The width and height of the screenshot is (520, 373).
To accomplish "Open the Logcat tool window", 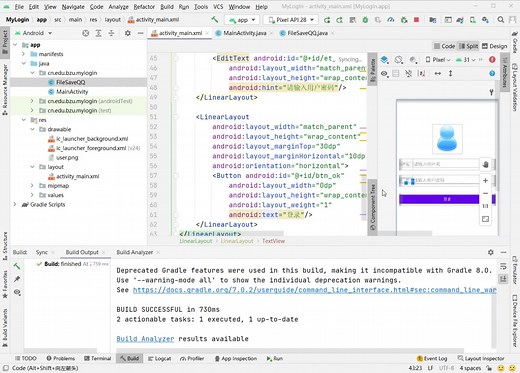I will [x=160, y=358].
